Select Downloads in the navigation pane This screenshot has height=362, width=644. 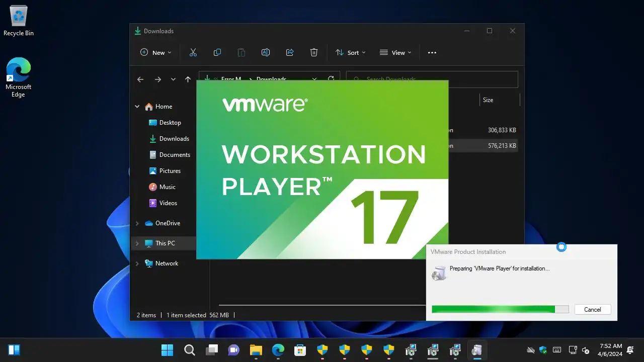coord(174,139)
